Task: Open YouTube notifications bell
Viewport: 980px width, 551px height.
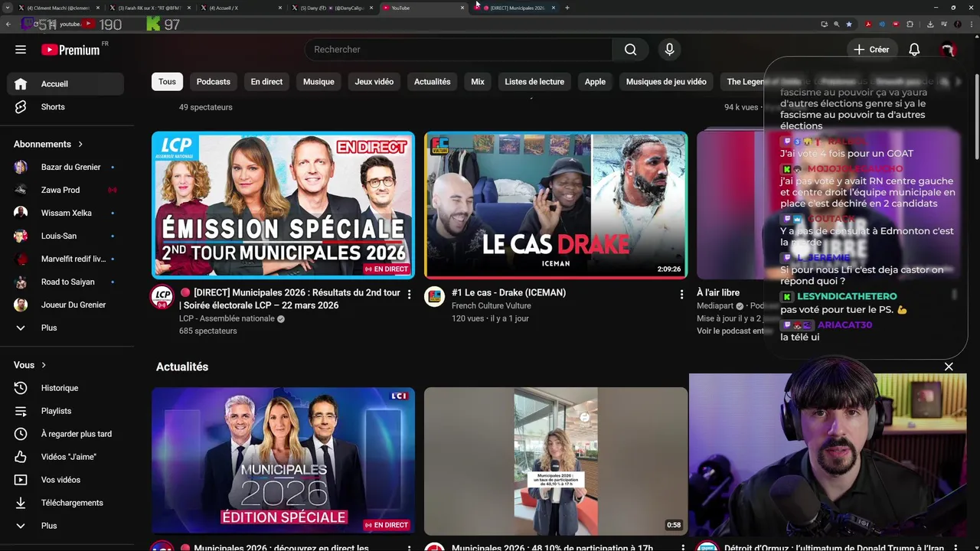Action: (x=914, y=50)
